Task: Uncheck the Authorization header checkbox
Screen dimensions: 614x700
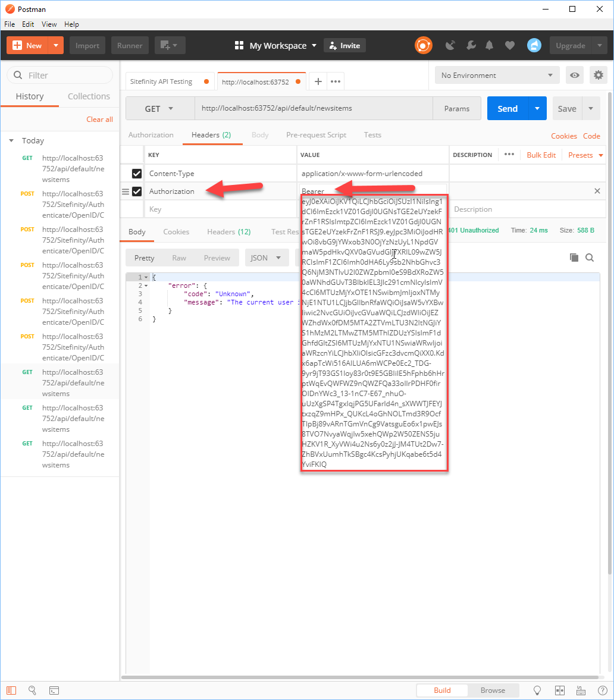Action: 137,191
